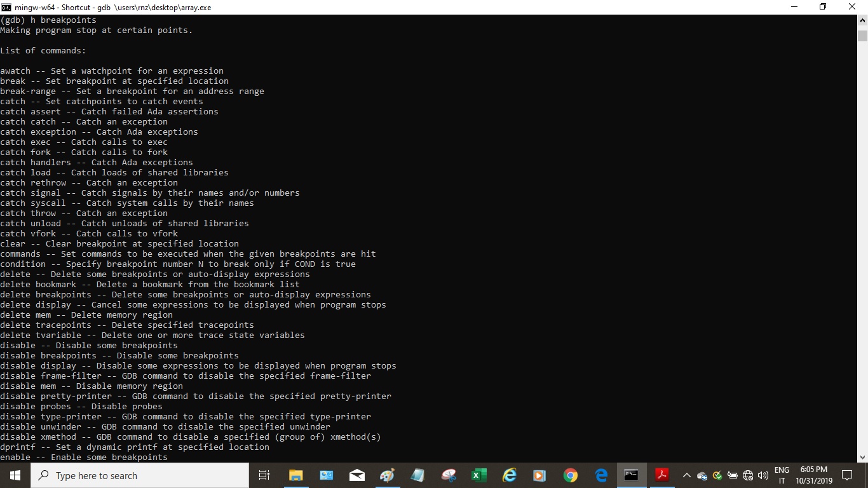The height and width of the screenshot is (488, 868).
Task: Open the Action Center notifications icon
Action: [847, 475]
